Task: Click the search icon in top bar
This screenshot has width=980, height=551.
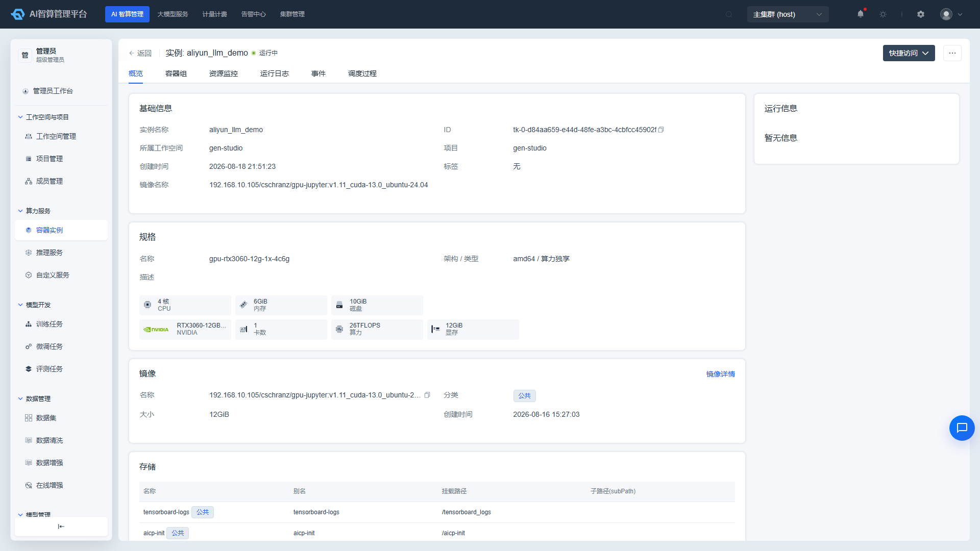Action: click(729, 14)
